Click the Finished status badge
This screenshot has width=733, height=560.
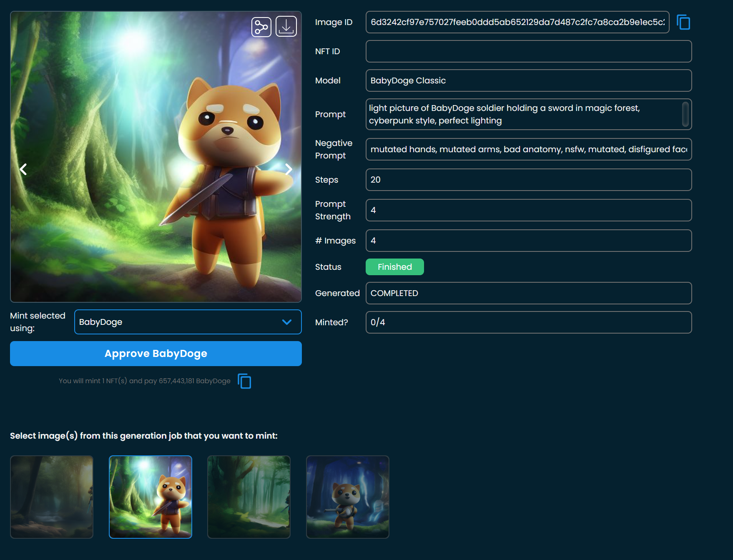tap(395, 267)
